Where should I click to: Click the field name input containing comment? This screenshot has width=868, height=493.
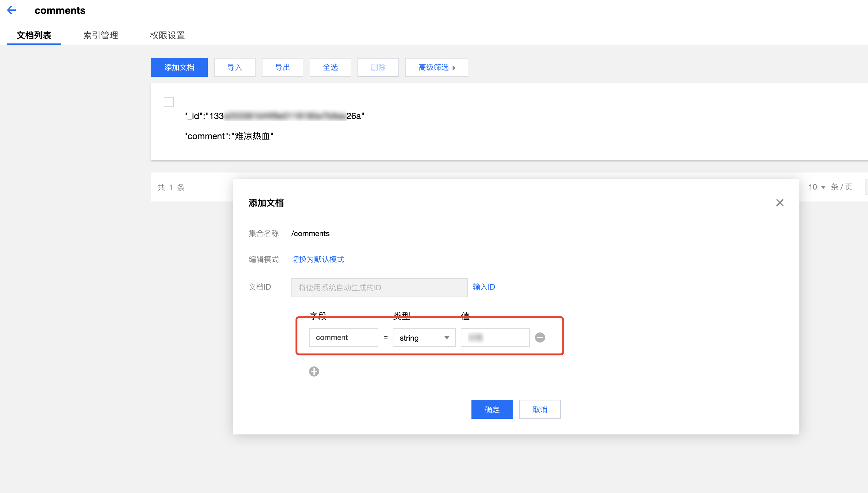(x=343, y=337)
